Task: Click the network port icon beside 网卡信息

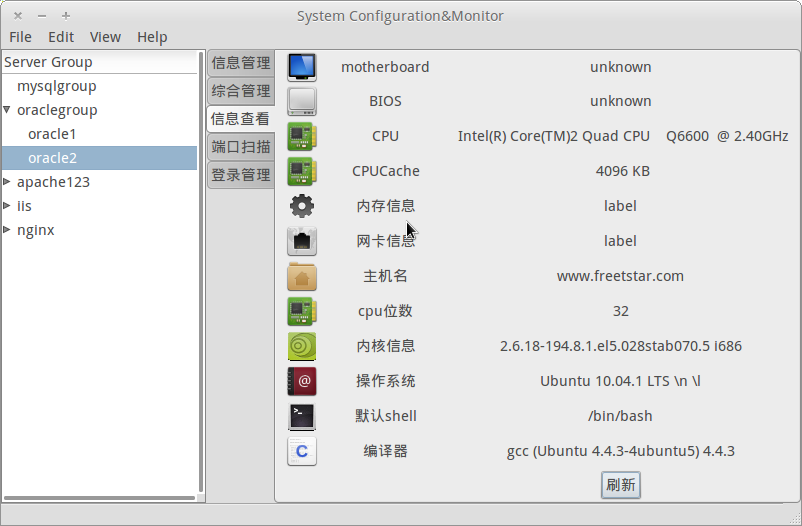Action: (x=302, y=241)
